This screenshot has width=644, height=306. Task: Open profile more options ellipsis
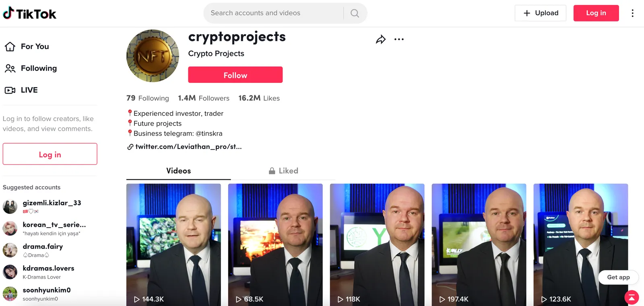click(399, 39)
